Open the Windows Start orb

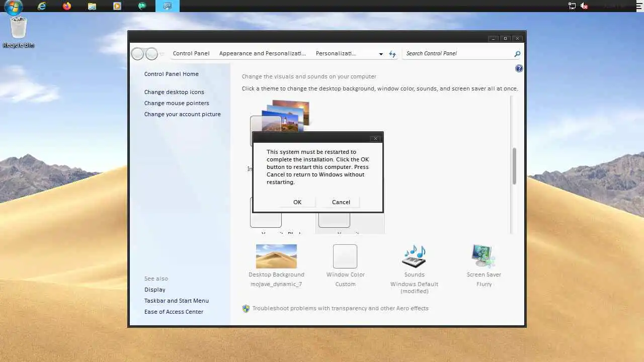(14, 7)
